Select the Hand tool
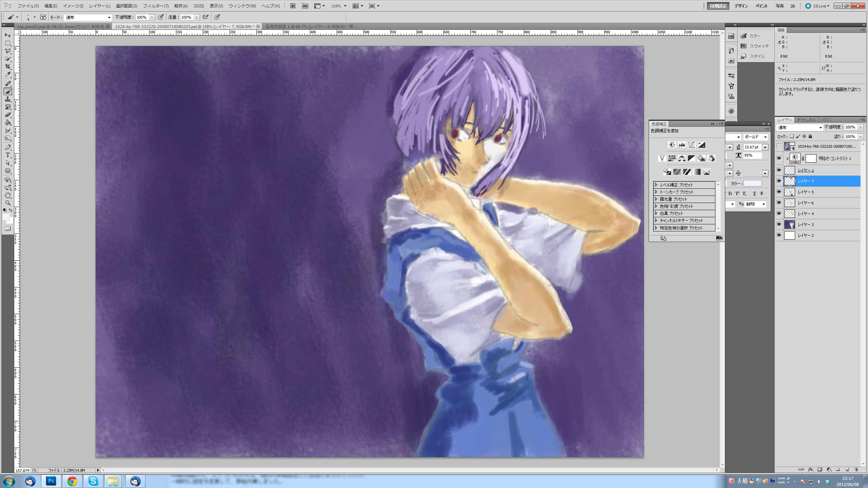 [8, 195]
